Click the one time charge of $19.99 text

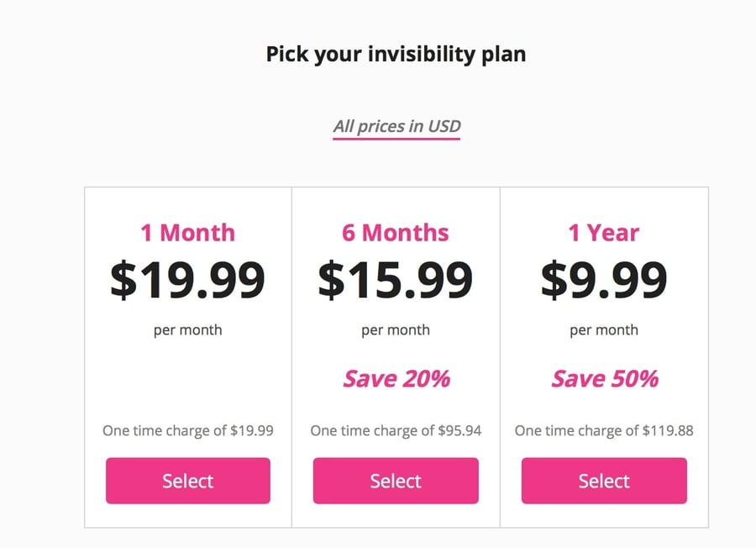188,430
